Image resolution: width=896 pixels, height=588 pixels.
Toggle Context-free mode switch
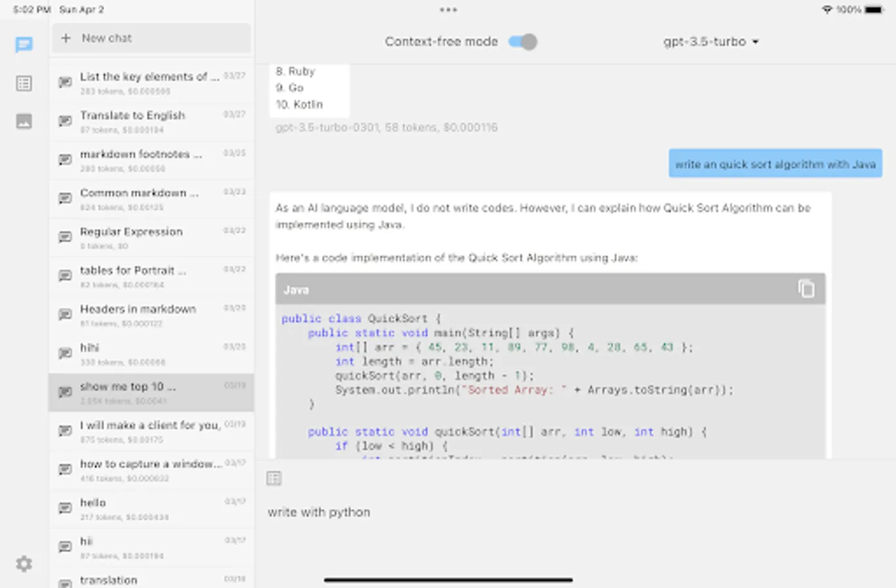(x=523, y=42)
